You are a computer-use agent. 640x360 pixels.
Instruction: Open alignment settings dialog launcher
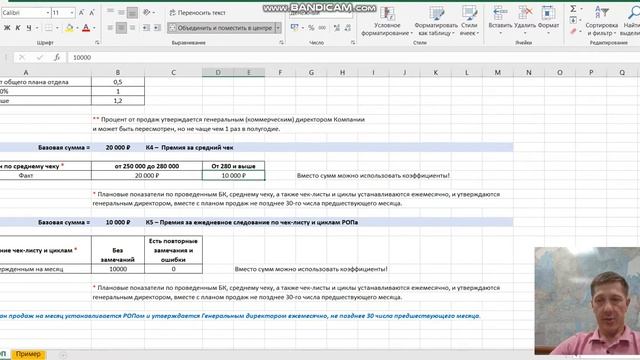281,42
